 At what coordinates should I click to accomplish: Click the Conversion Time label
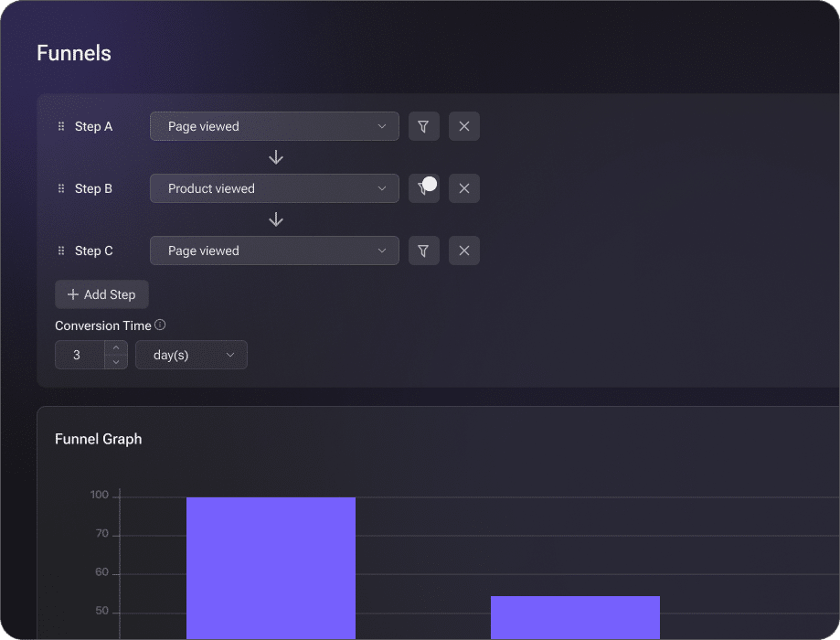coord(103,325)
